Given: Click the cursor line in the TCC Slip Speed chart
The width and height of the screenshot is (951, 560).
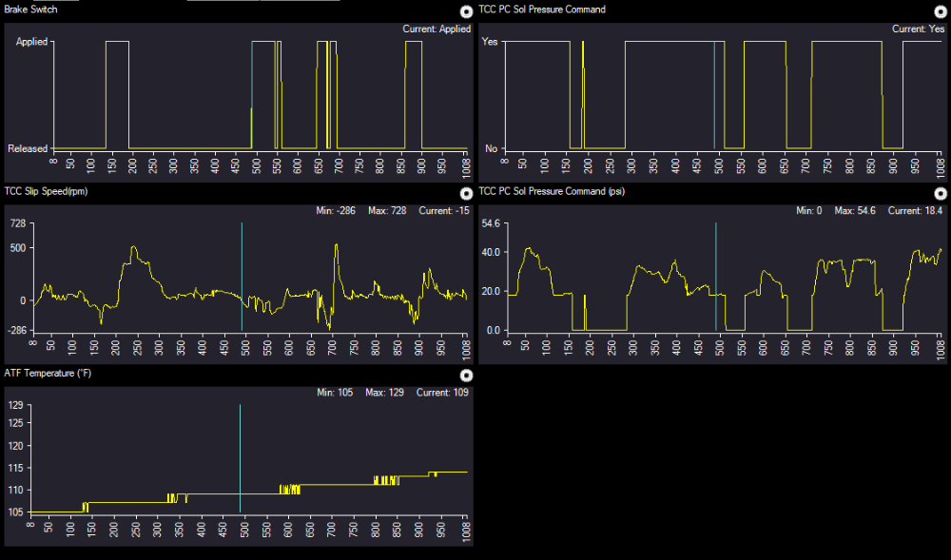Looking at the screenshot, I should coord(242,276).
